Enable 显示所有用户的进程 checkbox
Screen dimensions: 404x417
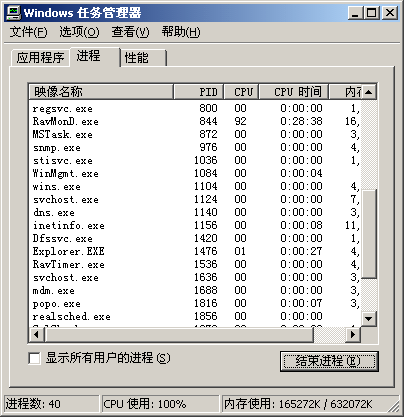[35, 358]
